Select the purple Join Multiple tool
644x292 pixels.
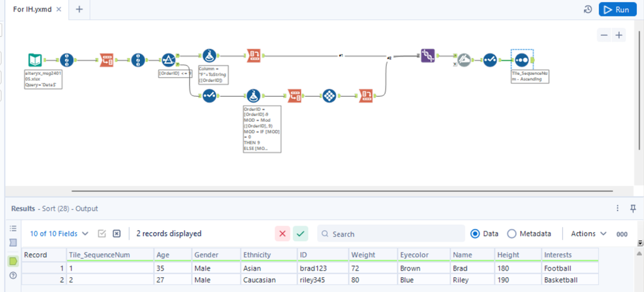428,55
